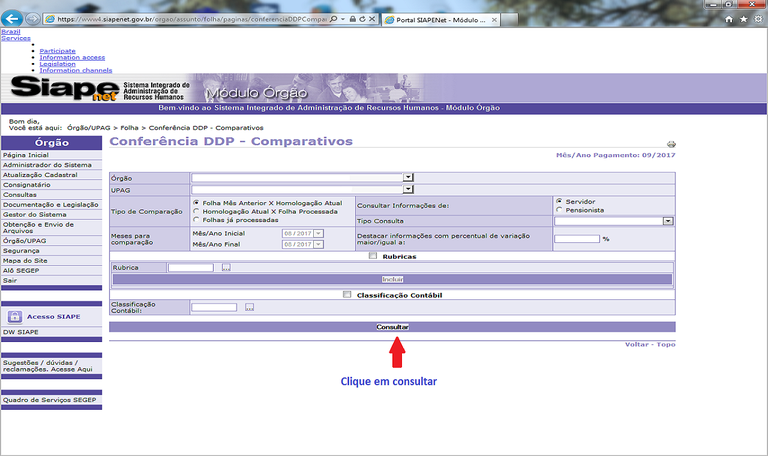Viewport: 768px width, 456px height.
Task: Click the percentage variation input field
Action: coord(576,239)
